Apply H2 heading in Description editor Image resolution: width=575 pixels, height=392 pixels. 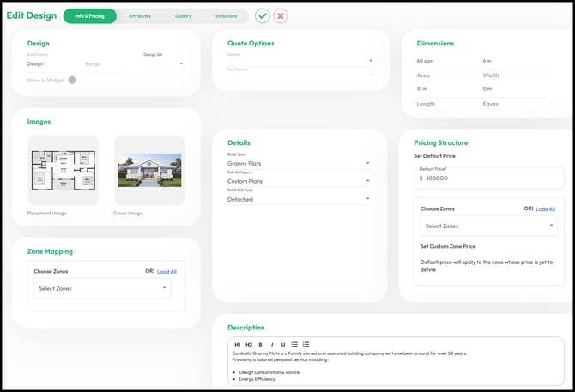tap(249, 344)
